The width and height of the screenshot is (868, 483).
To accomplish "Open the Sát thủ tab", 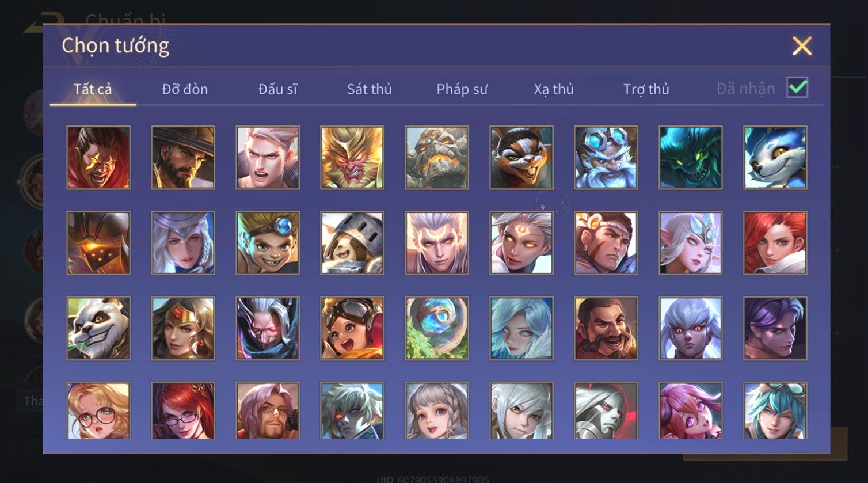I will 370,89.
